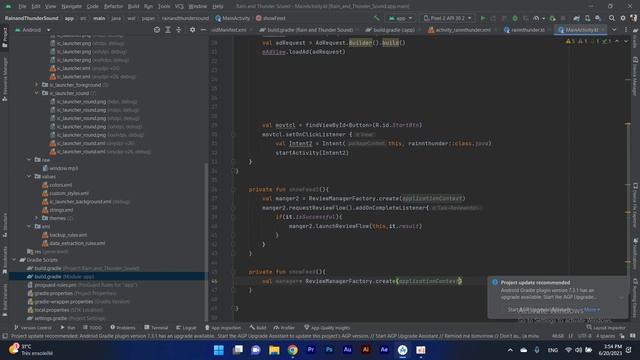The width and height of the screenshot is (640, 360).
Task: Open the Tools menu
Action: click(164, 7)
